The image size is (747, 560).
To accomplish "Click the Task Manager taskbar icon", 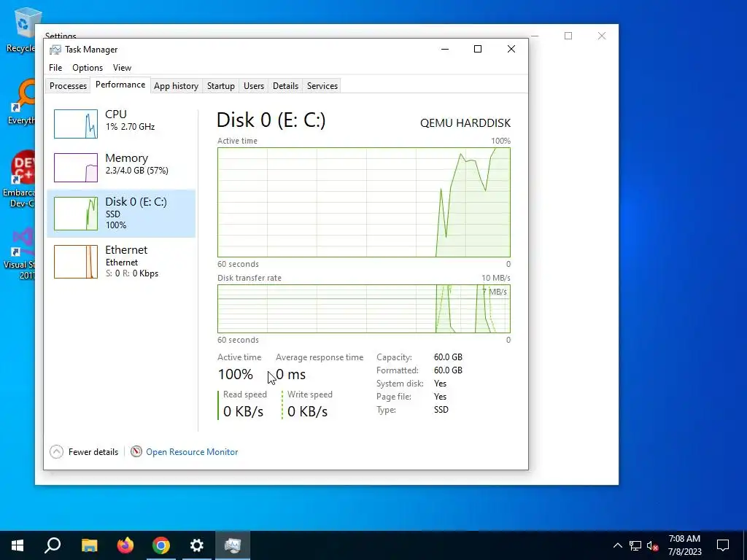I will pos(233,545).
